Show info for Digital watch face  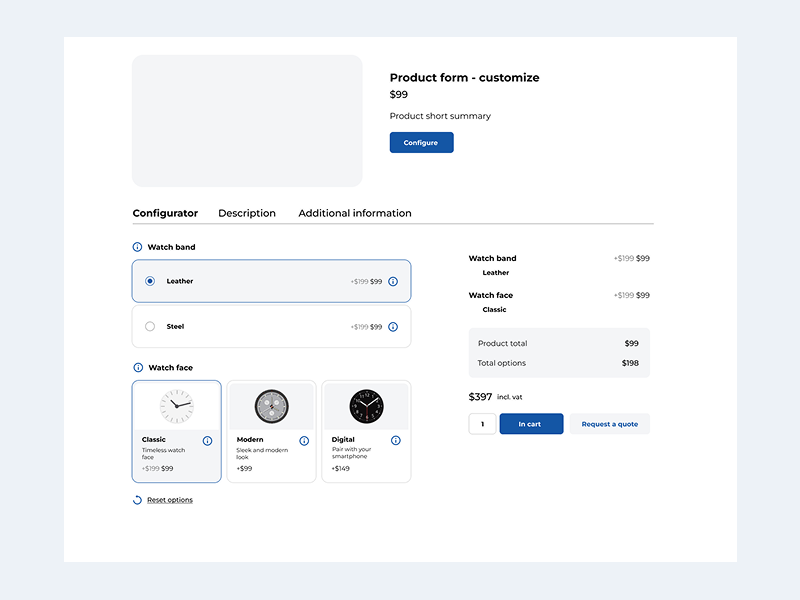(396, 440)
